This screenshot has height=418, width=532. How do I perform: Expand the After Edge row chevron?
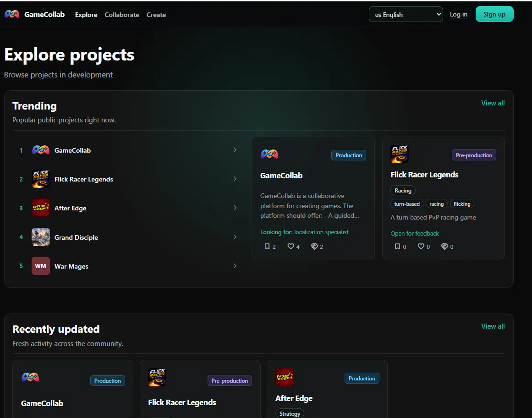235,208
